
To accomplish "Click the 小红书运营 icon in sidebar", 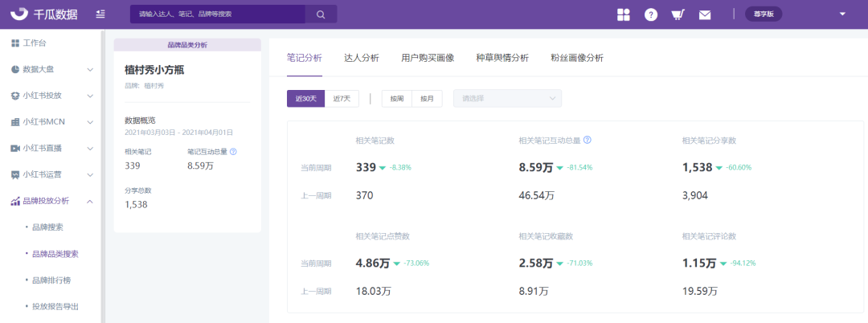I will click(15, 175).
